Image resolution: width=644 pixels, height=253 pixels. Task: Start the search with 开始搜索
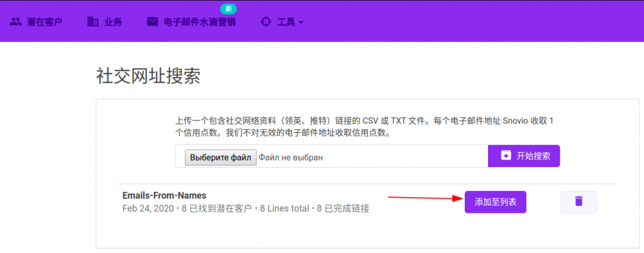point(524,156)
